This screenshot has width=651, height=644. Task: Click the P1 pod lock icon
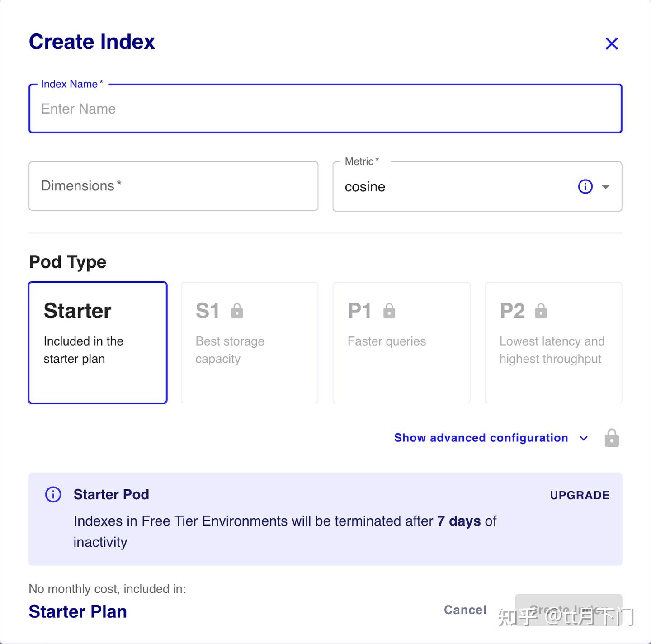(389, 311)
